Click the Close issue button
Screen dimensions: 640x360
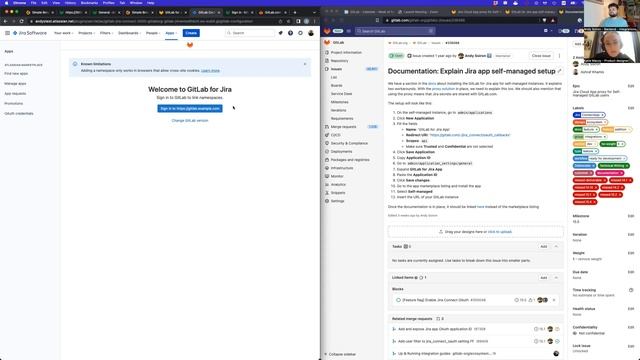[x=541, y=56]
